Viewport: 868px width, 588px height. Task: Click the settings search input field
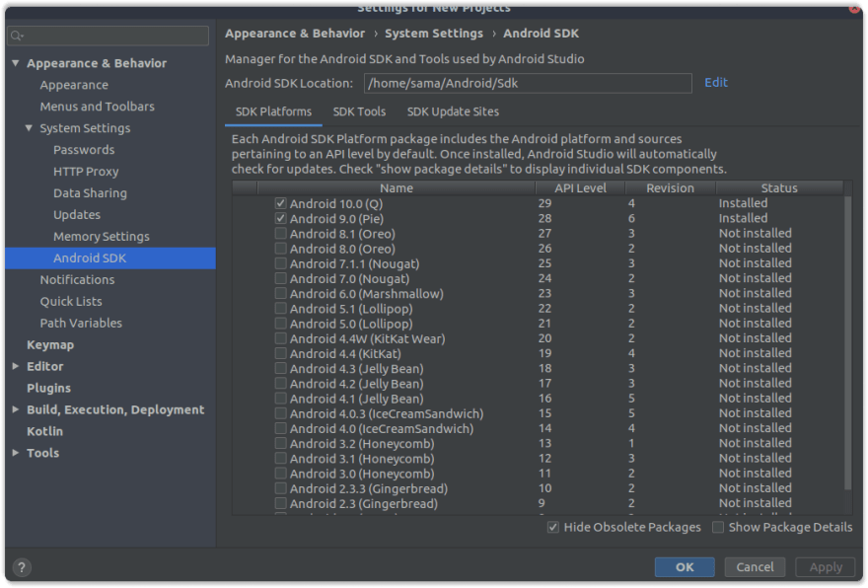(108, 36)
